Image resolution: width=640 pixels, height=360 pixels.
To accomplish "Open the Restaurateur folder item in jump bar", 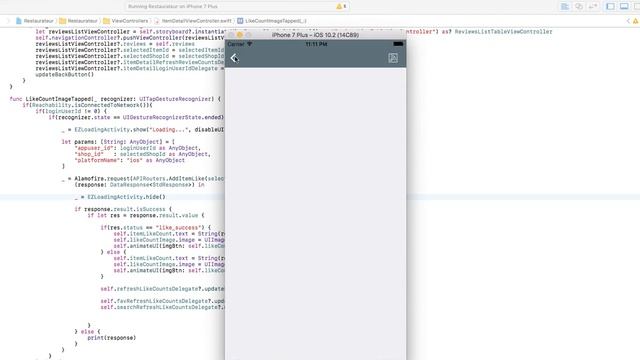I will [79, 21].
